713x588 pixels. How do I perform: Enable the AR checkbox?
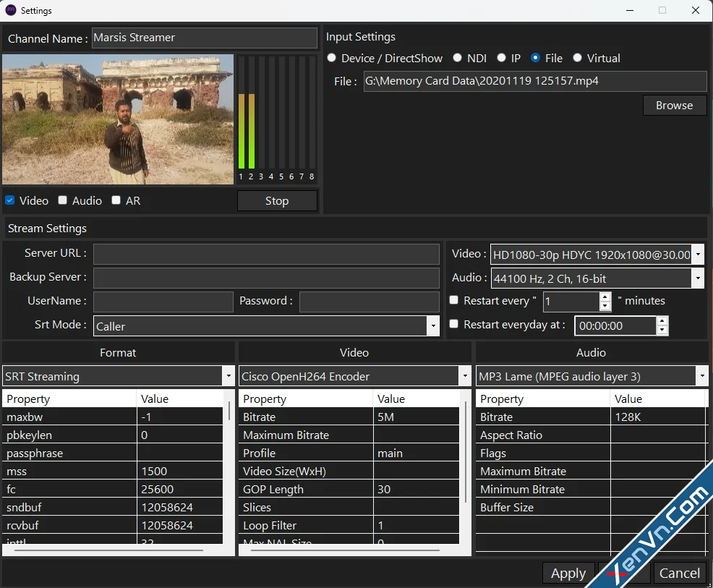(x=116, y=200)
